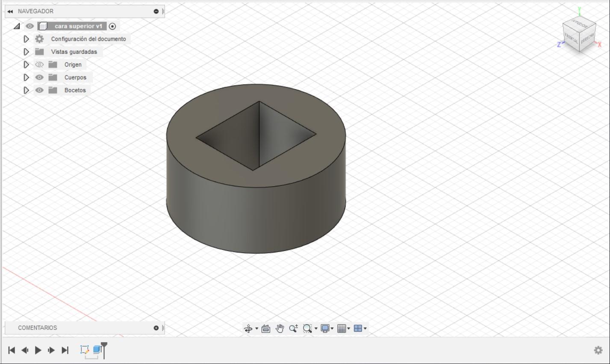Play the timeline history
The height and width of the screenshot is (364, 610).
[38, 350]
